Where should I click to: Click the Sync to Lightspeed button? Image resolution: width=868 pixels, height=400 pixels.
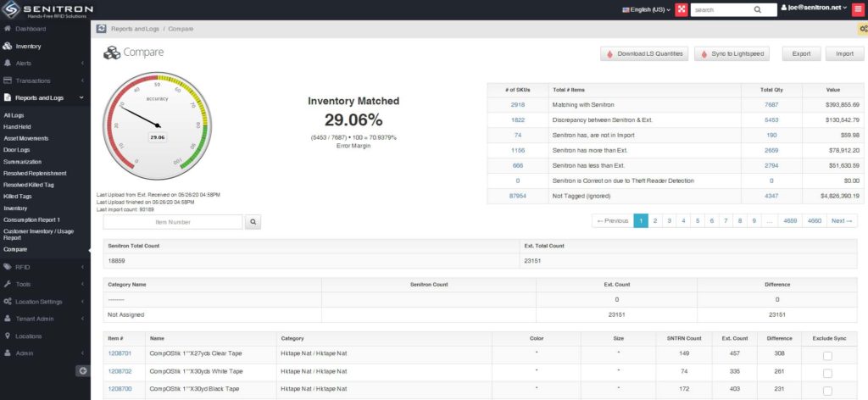[x=732, y=53]
